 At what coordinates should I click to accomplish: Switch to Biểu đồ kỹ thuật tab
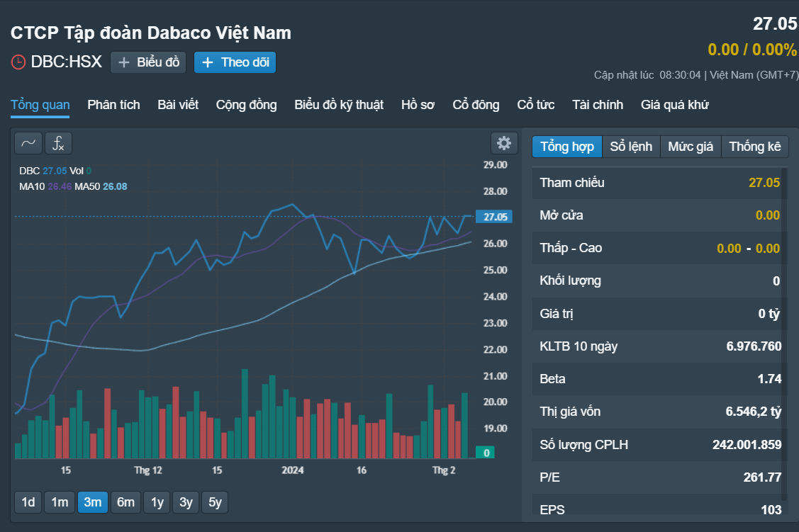pos(339,105)
